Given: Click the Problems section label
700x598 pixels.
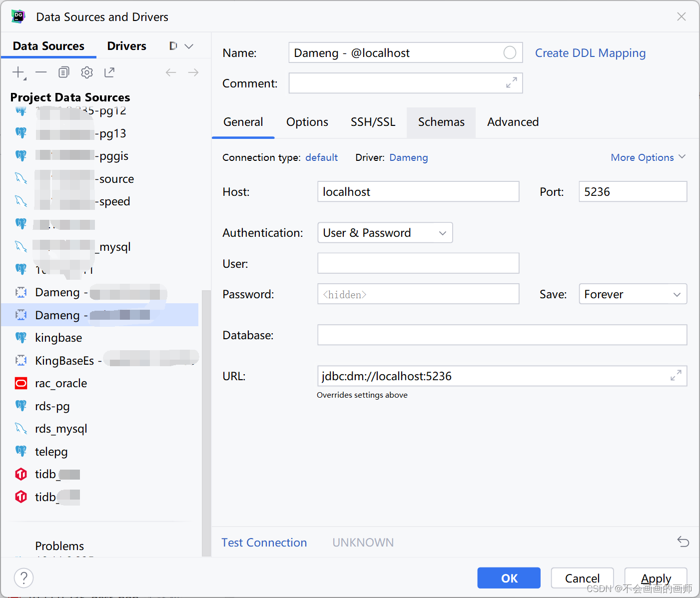Looking at the screenshot, I should tap(59, 546).
